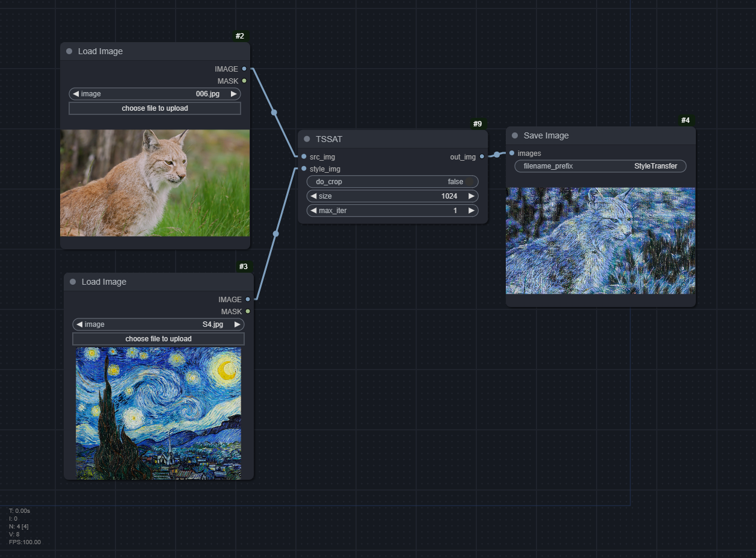Decrease max_iter value in TSSAT

[x=313, y=211]
